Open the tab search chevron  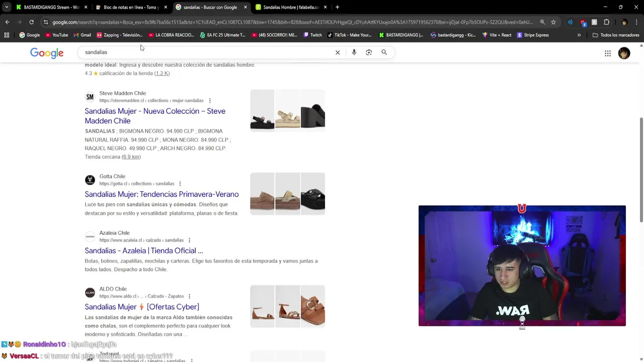(x=7, y=7)
